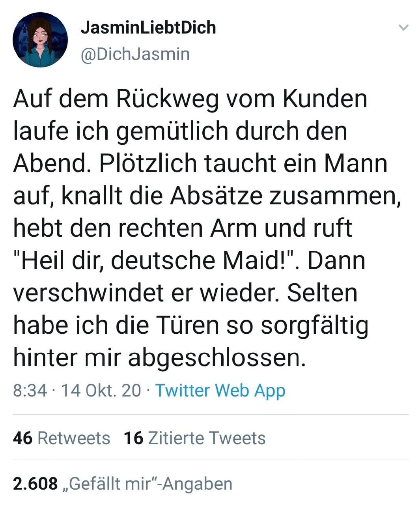Screen dimensions: 420x505
Task: Click the date 14 Okt. 20
Action: pos(101,391)
